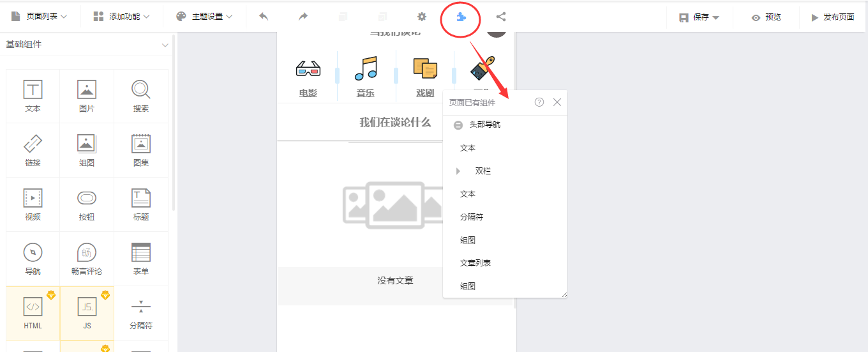The height and width of the screenshot is (352, 868).
Task: Open the 主题设置 menu
Action: coord(204,17)
